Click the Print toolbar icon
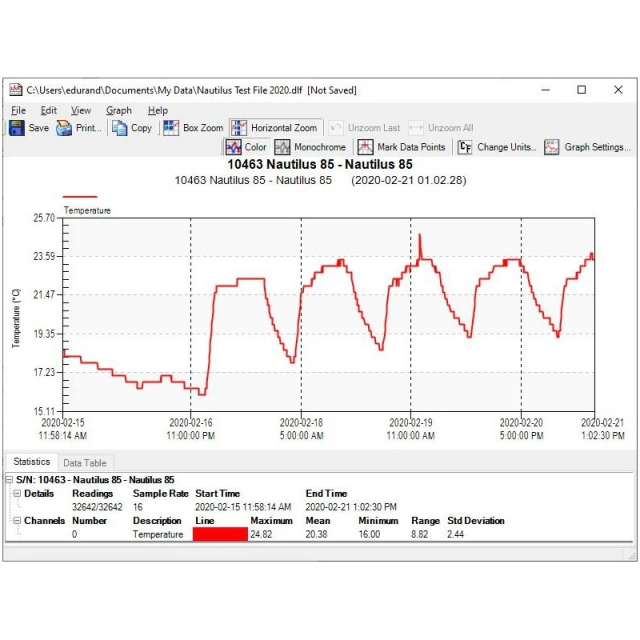Image resolution: width=640 pixels, height=640 pixels. pos(64,128)
